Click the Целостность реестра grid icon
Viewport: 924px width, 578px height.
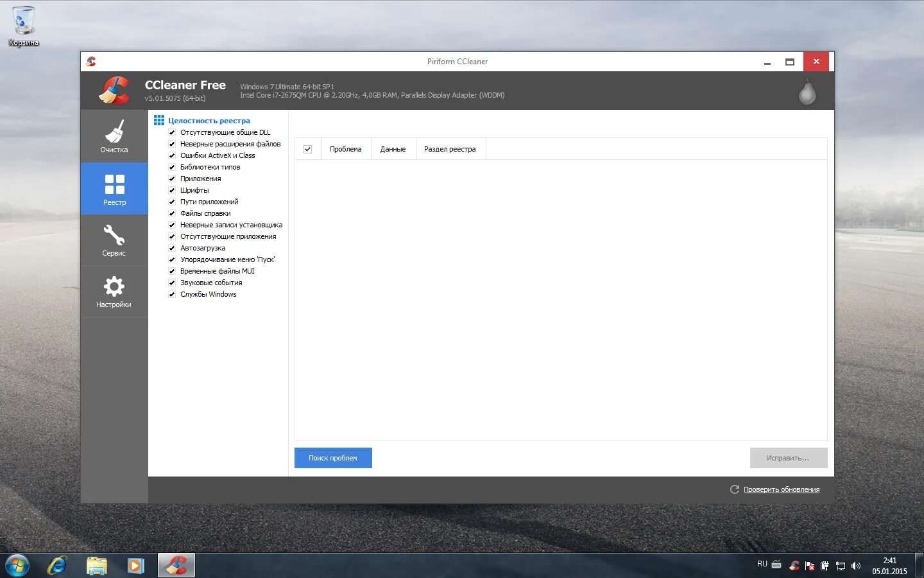159,120
